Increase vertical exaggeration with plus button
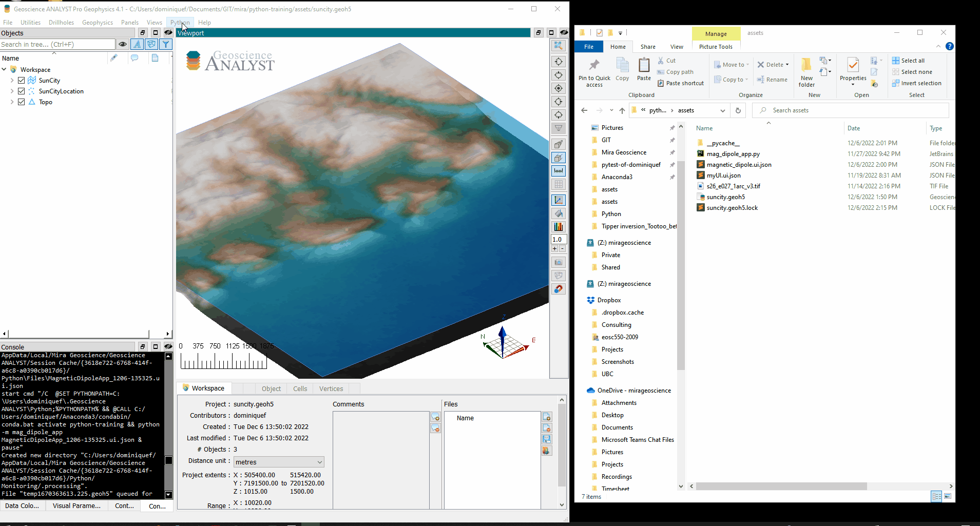The image size is (980, 526). point(554,249)
